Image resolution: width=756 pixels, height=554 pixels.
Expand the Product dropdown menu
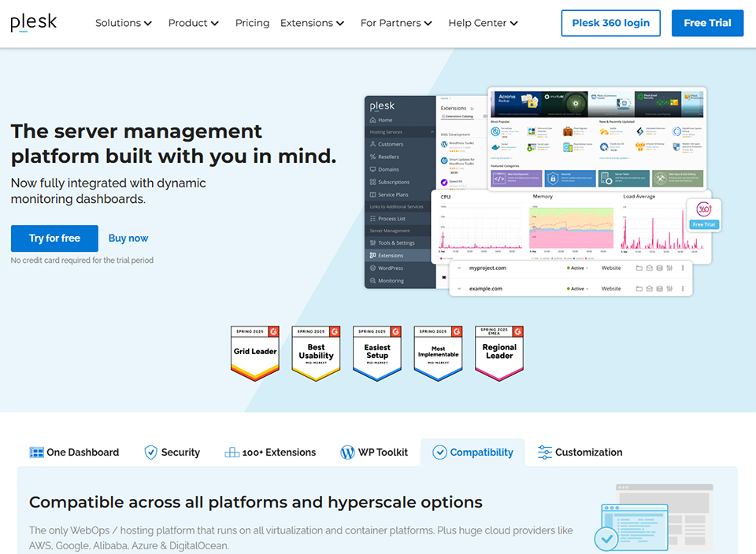point(194,23)
